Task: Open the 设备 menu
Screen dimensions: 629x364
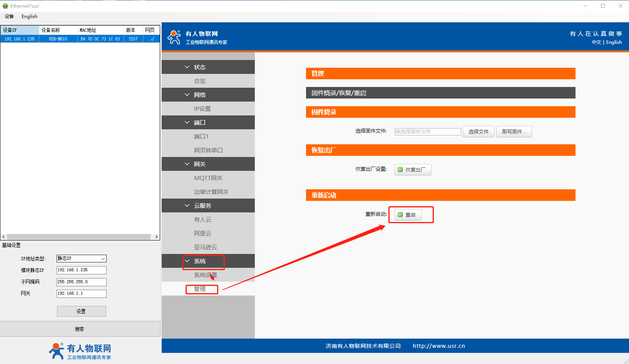Action: (x=9, y=17)
